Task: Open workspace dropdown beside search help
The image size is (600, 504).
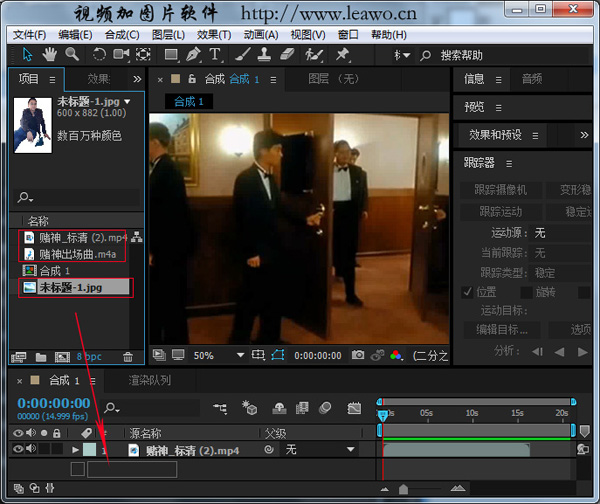Action: pos(402,55)
